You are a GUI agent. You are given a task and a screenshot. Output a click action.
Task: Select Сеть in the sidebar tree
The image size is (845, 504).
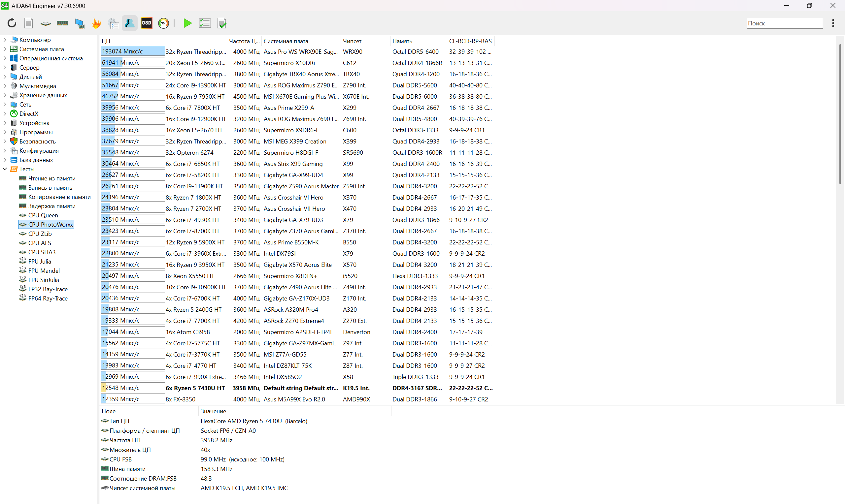25,104
